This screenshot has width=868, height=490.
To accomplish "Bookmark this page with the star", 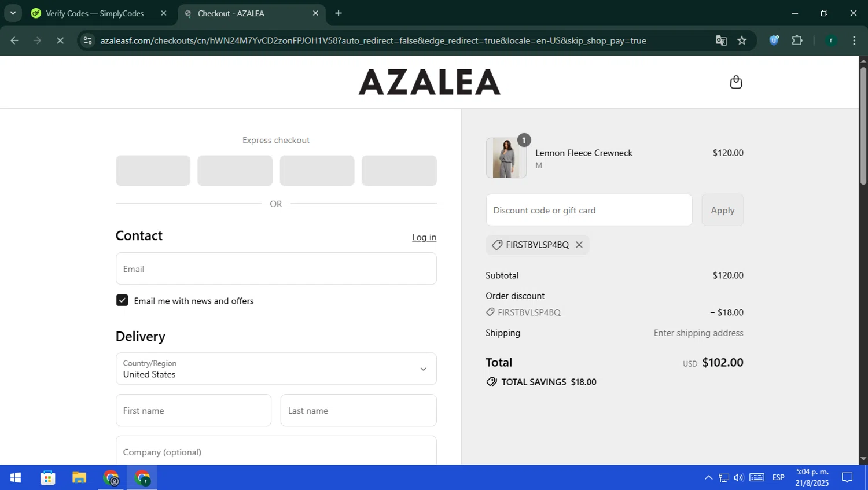I will pyautogui.click(x=742, y=40).
